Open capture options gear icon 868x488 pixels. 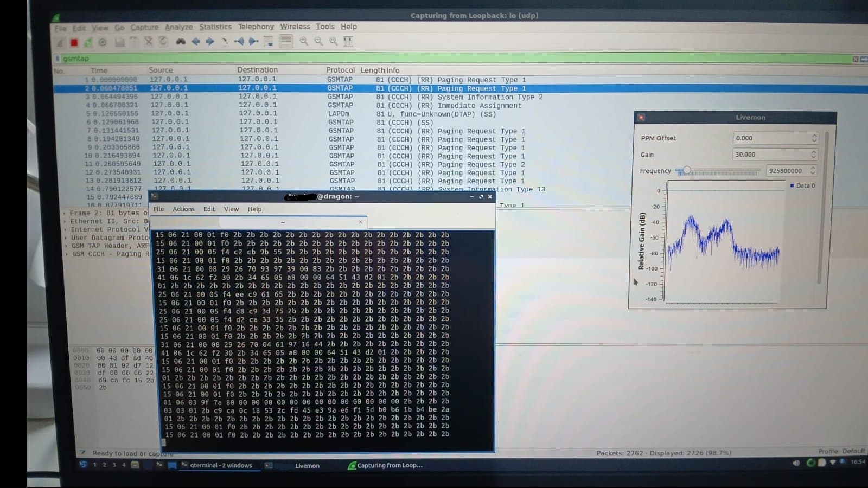click(x=103, y=42)
